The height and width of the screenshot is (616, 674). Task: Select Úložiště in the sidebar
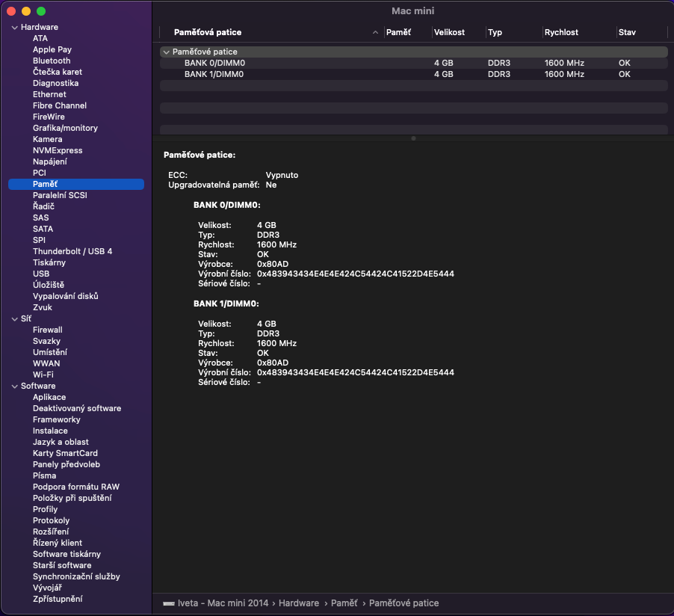click(48, 285)
